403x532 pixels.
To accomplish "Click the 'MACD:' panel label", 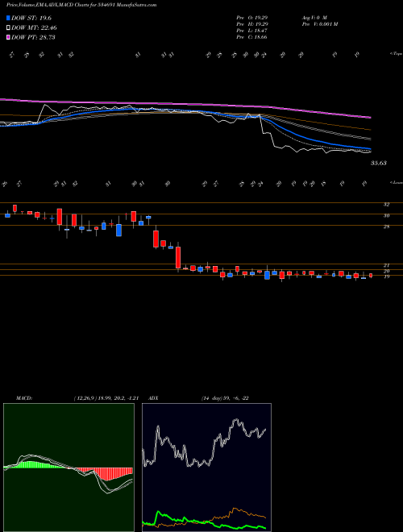I will pos(23,398).
